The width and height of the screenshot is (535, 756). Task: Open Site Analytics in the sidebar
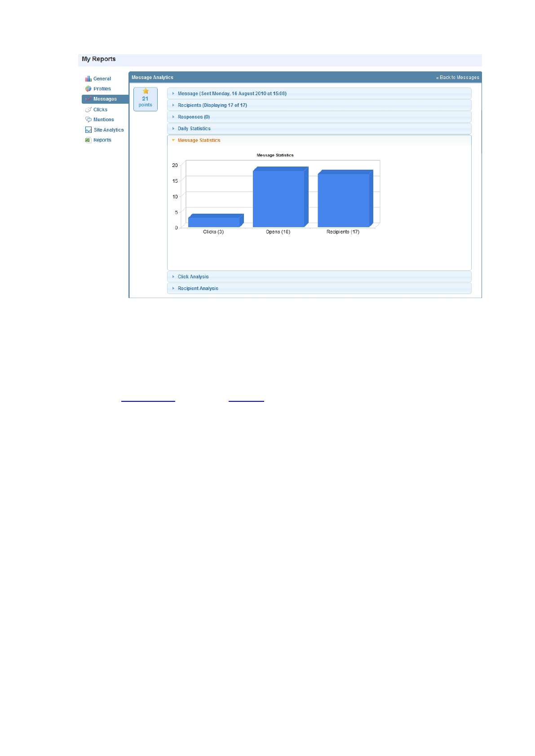109,130
